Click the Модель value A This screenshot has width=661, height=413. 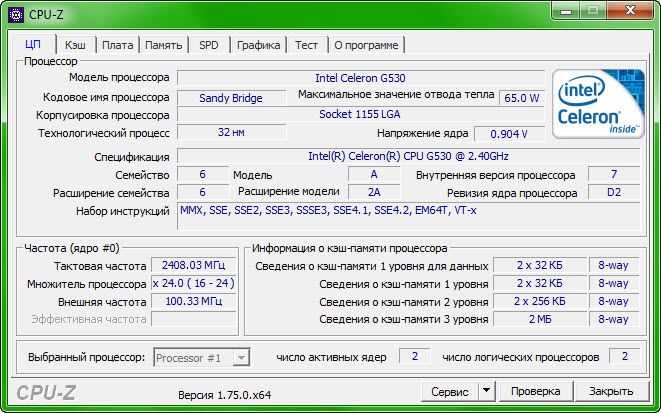pyautogui.click(x=374, y=174)
